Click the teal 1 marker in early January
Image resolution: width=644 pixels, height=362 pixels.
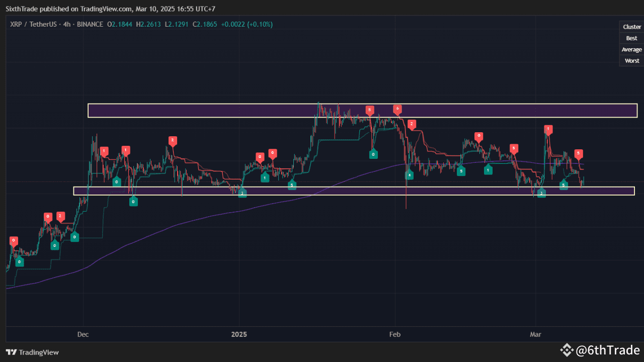coord(264,177)
